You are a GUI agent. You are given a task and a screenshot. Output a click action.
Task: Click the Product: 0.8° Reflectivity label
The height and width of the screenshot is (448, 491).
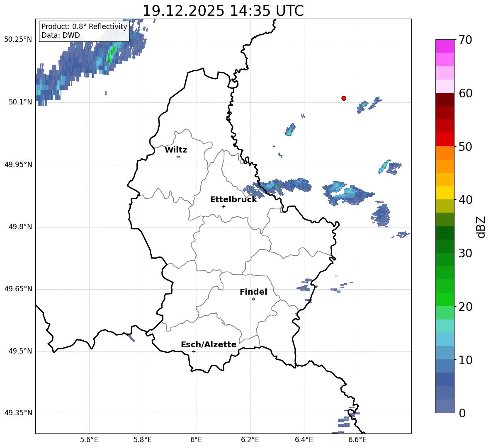(x=84, y=26)
